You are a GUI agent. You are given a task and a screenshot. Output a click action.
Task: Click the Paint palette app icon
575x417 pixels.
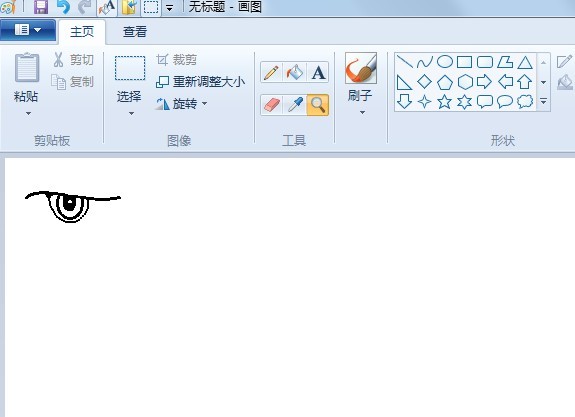click(7, 7)
